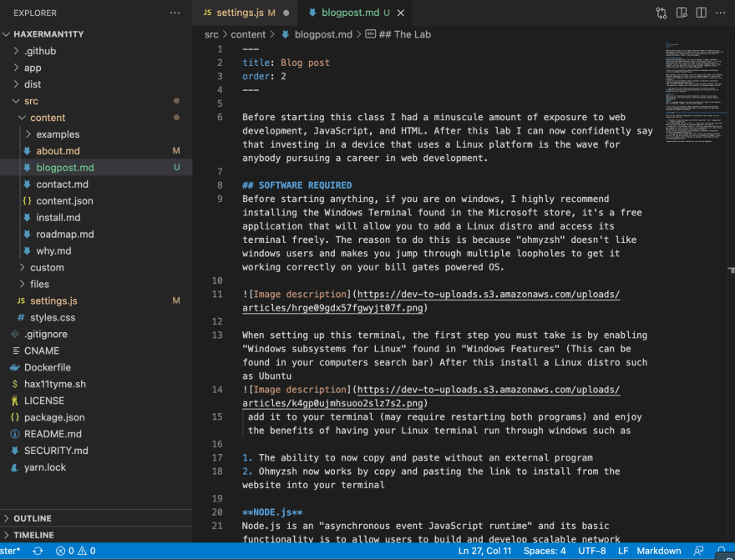Click the EXPLORER panel title
Viewport: 735px width, 560px height.
click(35, 13)
